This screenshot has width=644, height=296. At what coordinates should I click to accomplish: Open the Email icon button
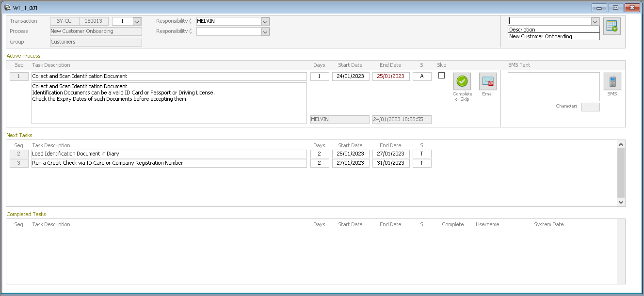(488, 81)
